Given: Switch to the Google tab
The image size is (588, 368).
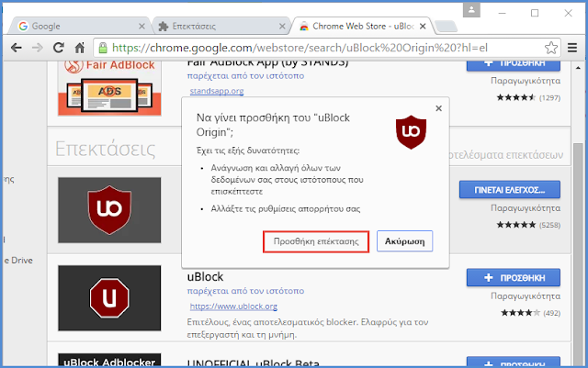Looking at the screenshot, I should coord(81,27).
